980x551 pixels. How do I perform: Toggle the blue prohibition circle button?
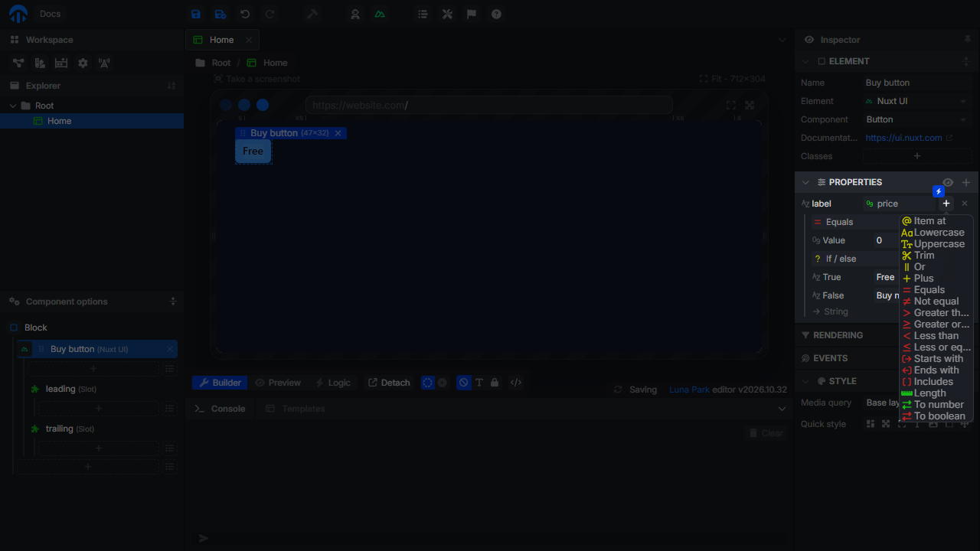click(x=463, y=383)
